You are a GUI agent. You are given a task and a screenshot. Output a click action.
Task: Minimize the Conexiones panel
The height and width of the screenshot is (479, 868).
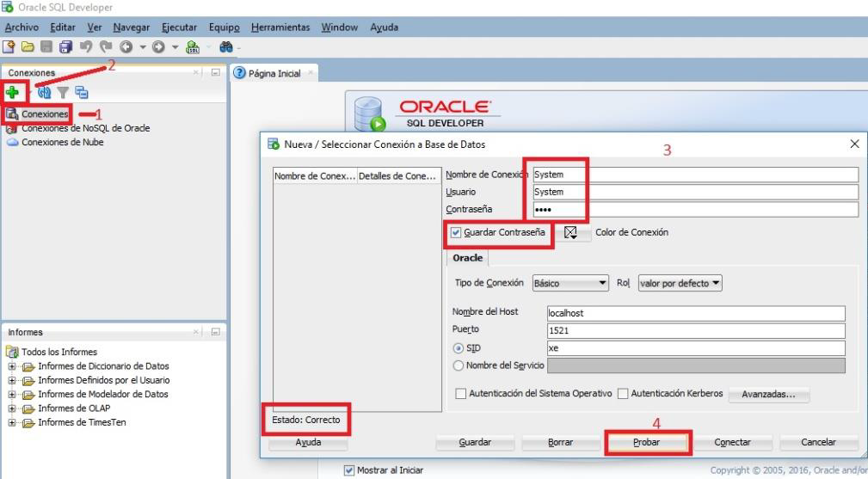[216, 72]
